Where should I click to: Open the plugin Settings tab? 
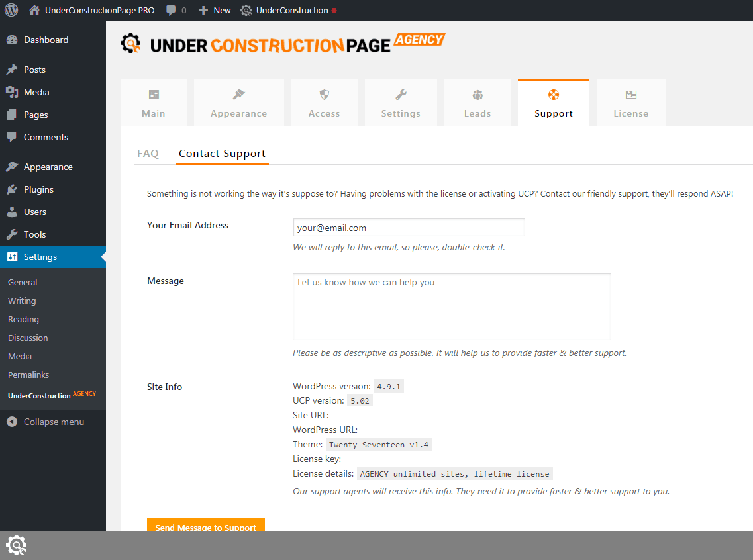click(x=401, y=103)
